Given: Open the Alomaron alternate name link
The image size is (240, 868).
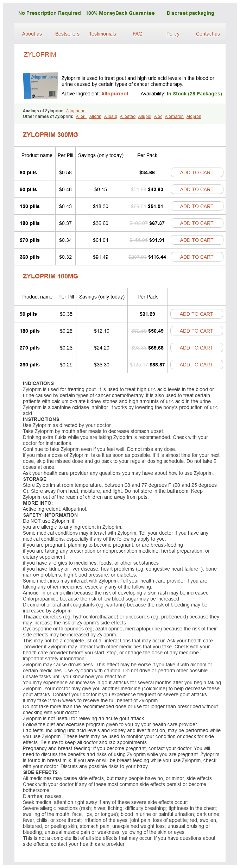Looking at the screenshot, I should tap(174, 117).
